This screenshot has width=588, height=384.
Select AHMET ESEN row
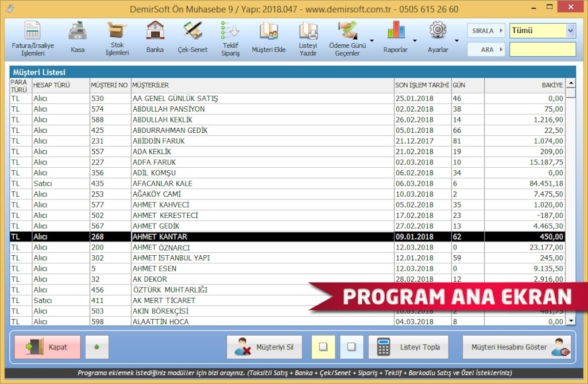287,268
